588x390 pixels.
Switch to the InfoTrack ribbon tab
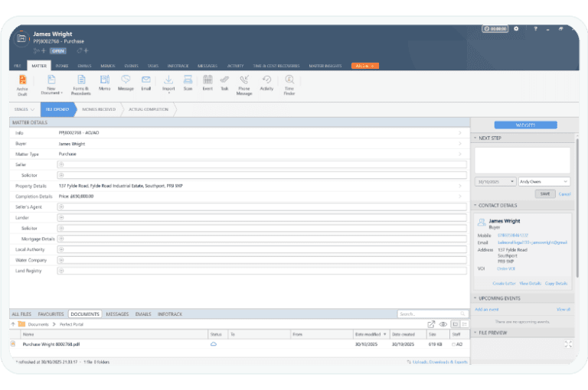click(178, 66)
